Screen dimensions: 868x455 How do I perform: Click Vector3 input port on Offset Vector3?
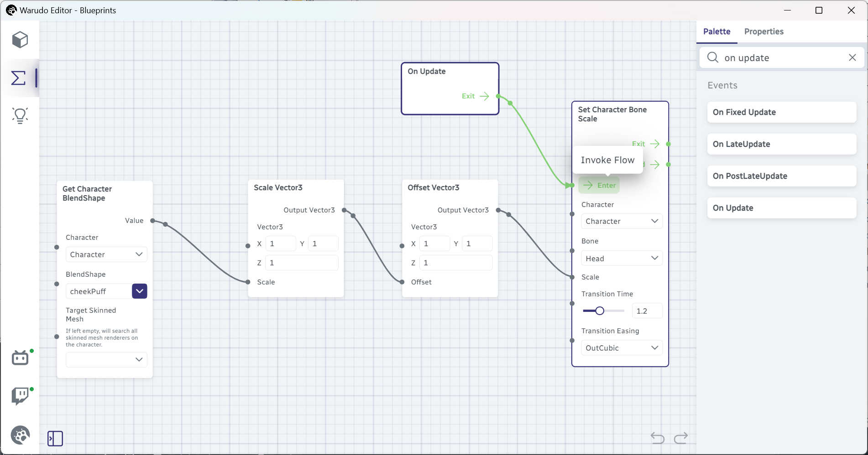click(x=402, y=246)
